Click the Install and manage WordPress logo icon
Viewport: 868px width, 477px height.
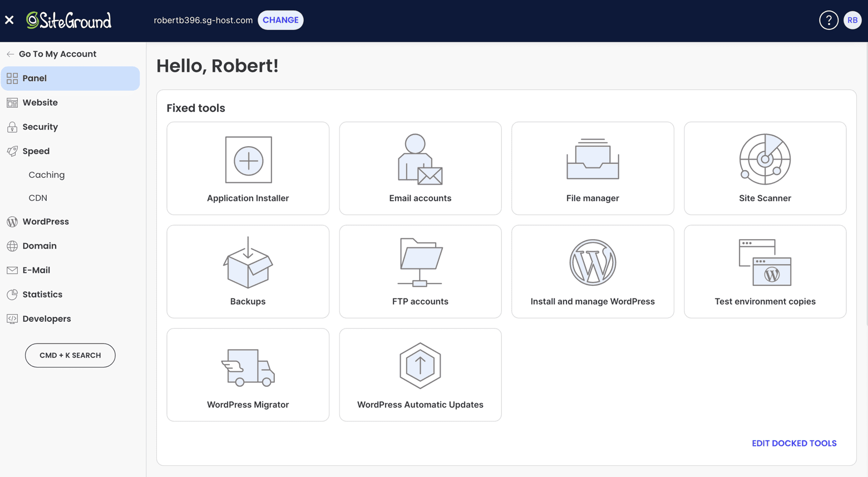pos(593,262)
